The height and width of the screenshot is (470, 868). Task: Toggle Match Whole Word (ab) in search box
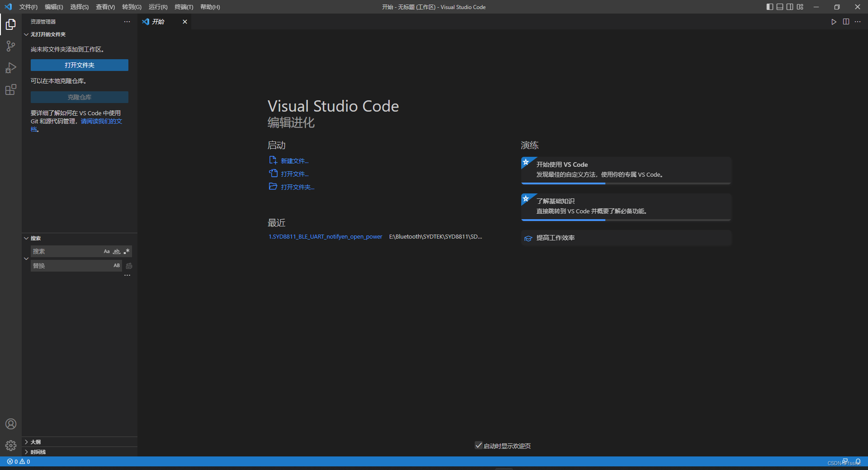pyautogui.click(x=117, y=251)
